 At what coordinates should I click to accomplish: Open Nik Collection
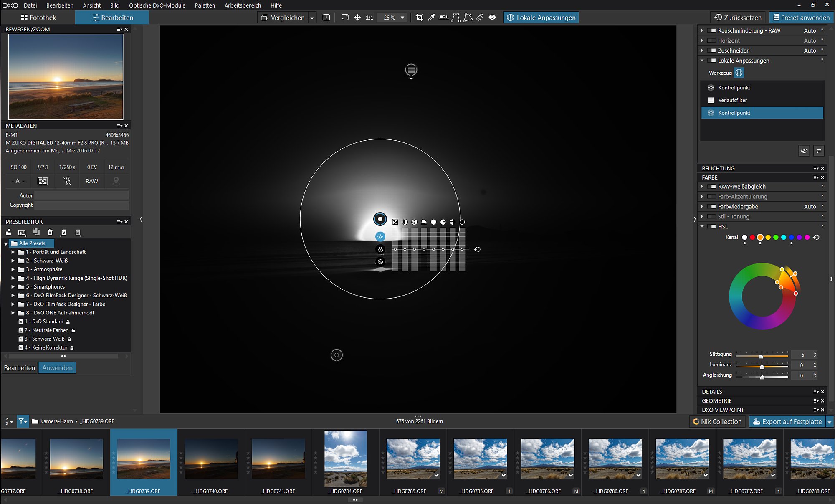tap(717, 422)
